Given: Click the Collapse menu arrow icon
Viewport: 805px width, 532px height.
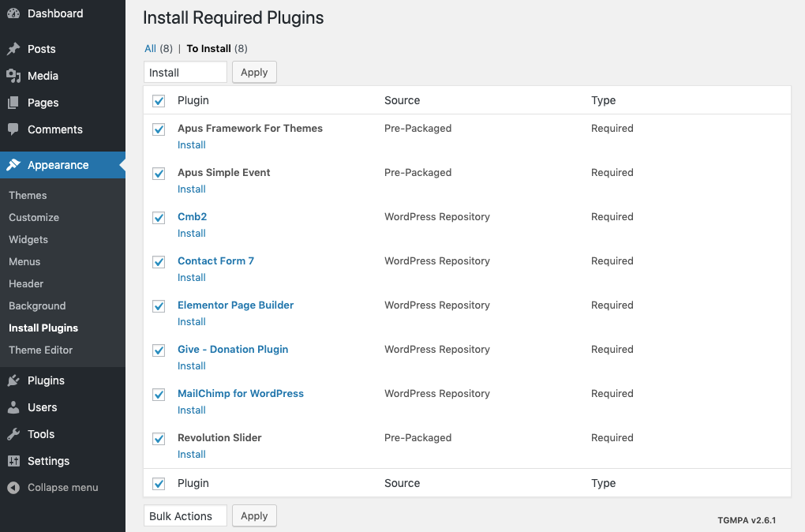Looking at the screenshot, I should click(x=14, y=487).
